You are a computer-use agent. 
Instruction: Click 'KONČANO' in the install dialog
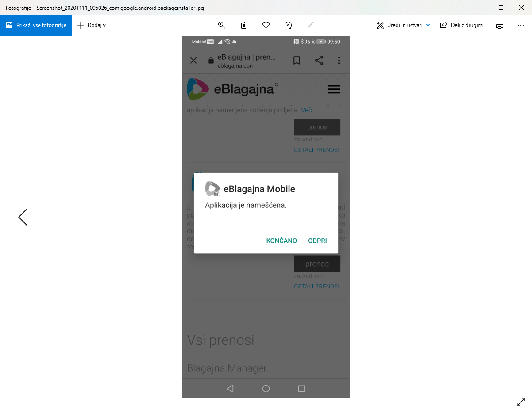pos(281,241)
